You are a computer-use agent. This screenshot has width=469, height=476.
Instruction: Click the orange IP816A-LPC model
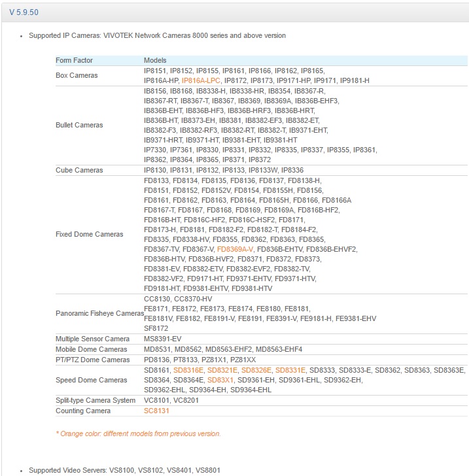pyautogui.click(x=201, y=81)
